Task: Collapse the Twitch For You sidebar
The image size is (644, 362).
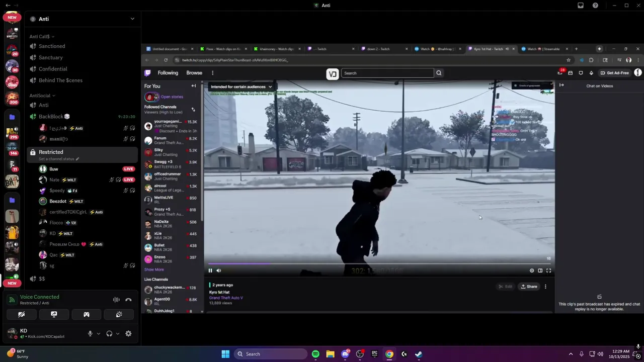Action: pos(193,86)
